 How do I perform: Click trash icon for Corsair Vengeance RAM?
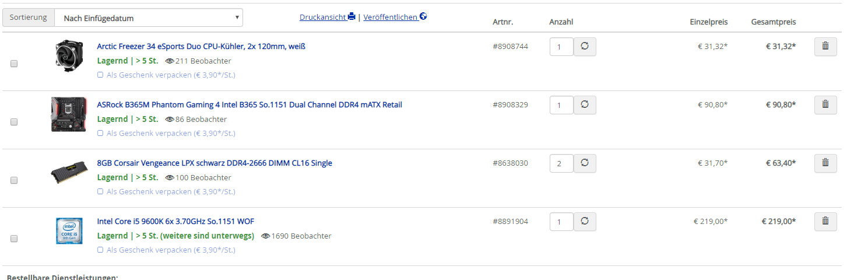pos(825,163)
